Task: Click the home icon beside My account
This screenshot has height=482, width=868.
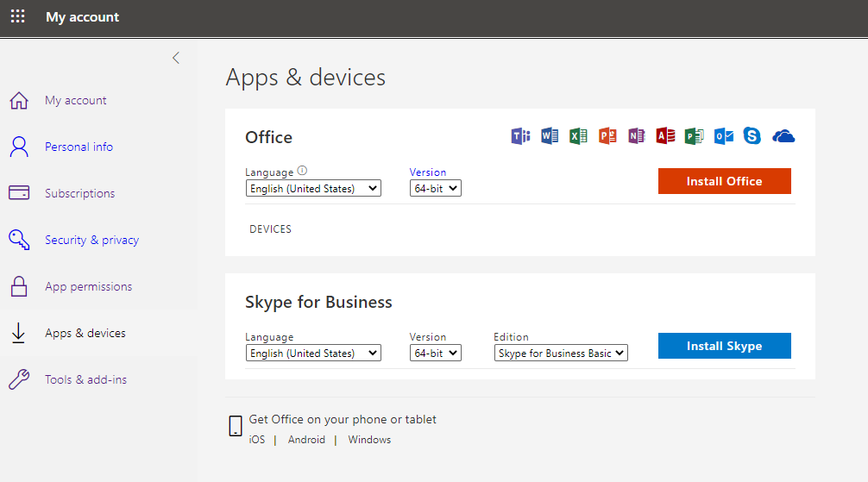Action: point(19,100)
